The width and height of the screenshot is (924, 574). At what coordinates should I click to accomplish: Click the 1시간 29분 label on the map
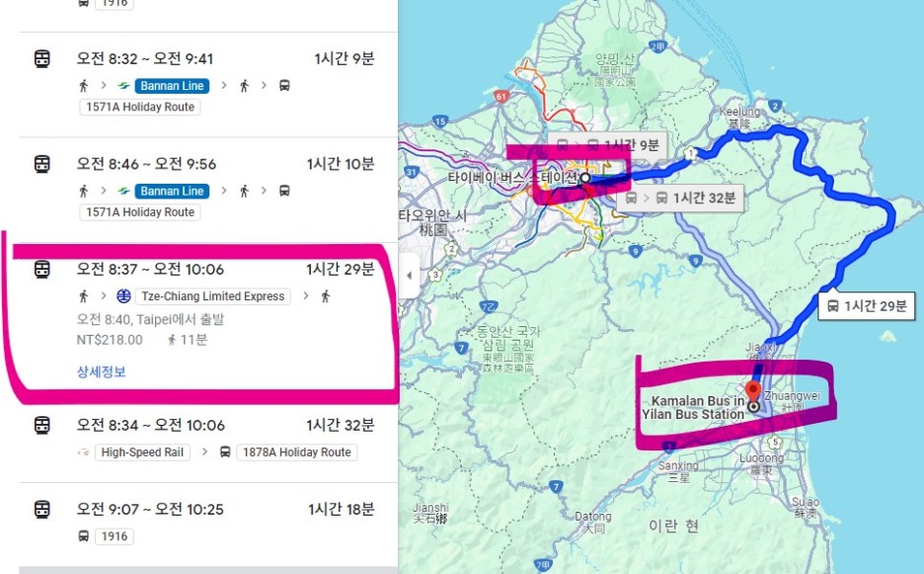coord(867,306)
